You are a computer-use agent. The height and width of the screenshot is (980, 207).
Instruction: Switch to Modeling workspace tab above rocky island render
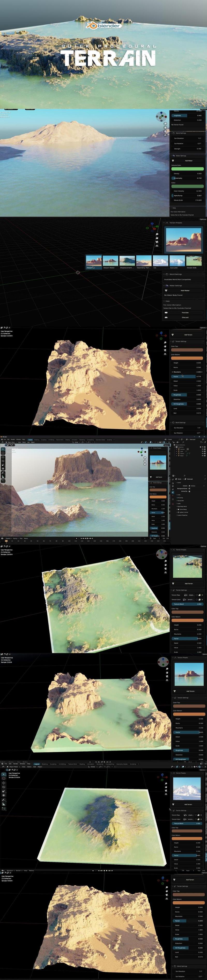pos(37,439)
